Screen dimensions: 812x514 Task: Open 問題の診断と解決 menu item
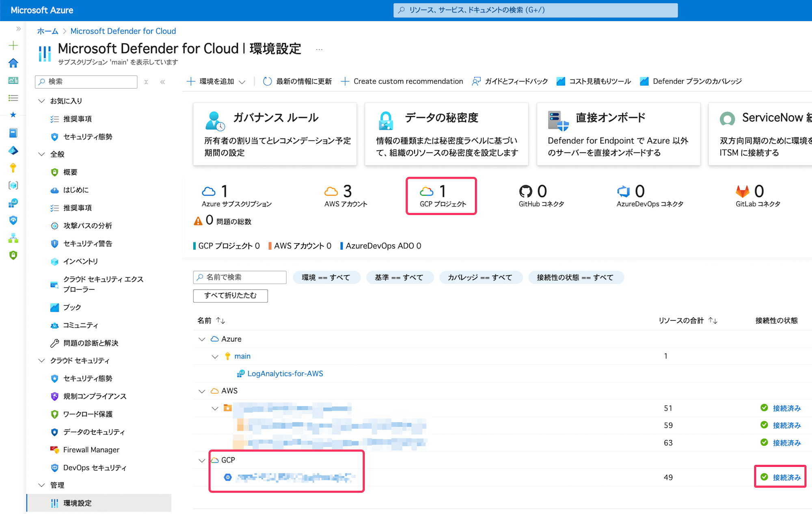point(91,343)
